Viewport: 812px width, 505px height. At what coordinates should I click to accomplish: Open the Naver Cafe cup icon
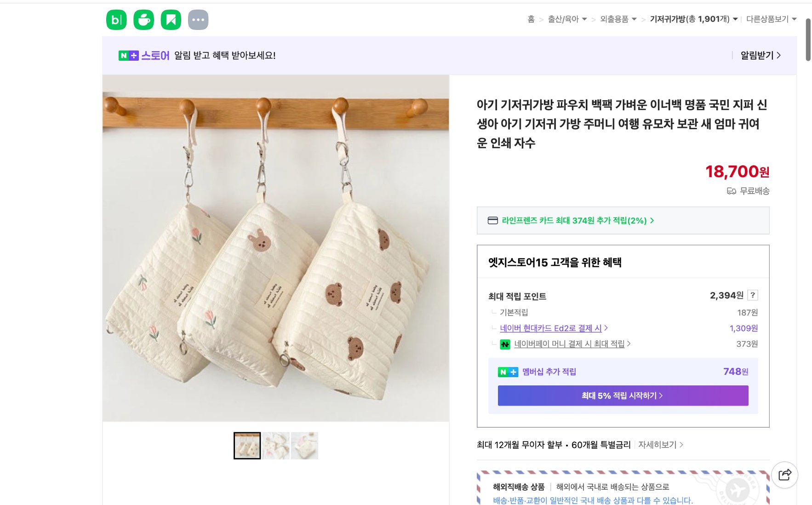pos(144,19)
